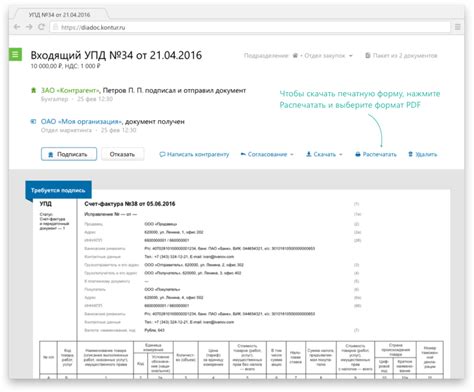Click the Подписать button
The height and width of the screenshot is (392, 474).
(x=69, y=154)
